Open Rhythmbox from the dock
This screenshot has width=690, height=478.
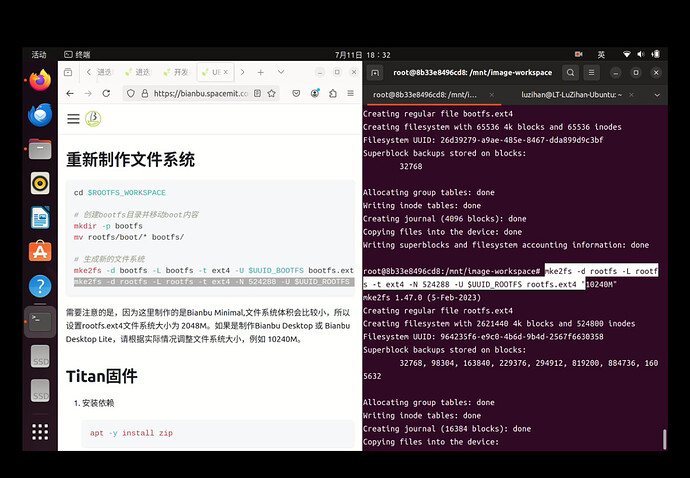point(40,183)
